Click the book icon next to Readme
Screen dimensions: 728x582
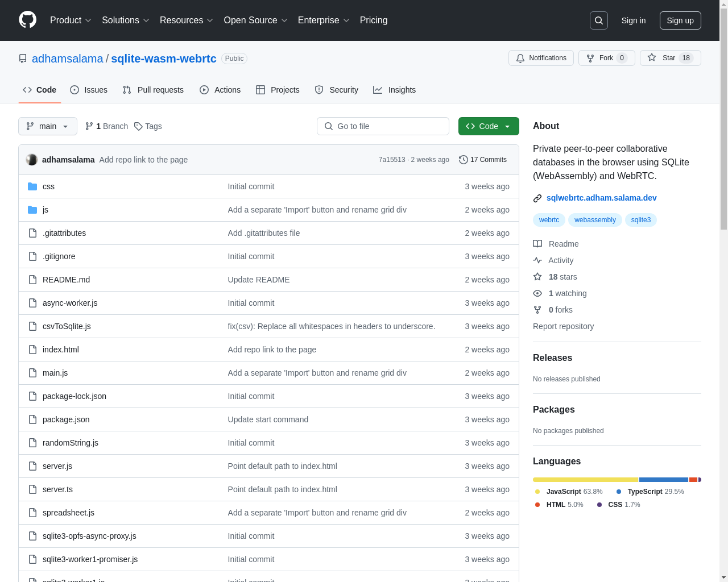click(537, 244)
